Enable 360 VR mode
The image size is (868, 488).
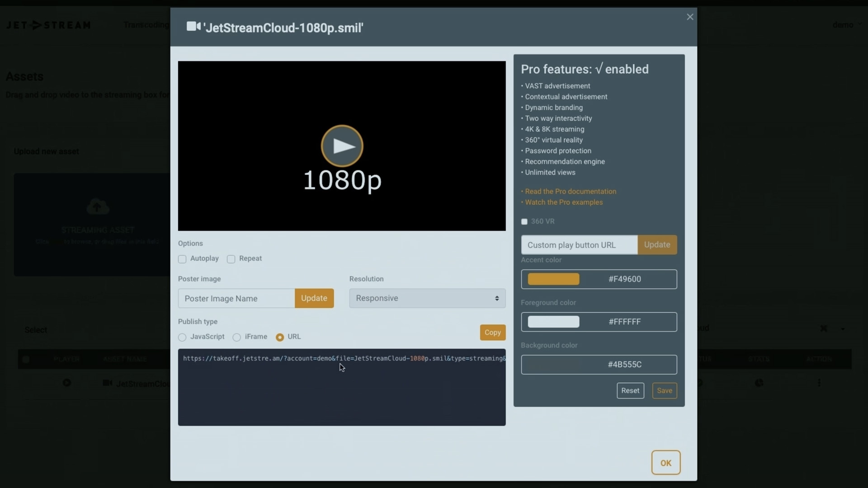(524, 221)
